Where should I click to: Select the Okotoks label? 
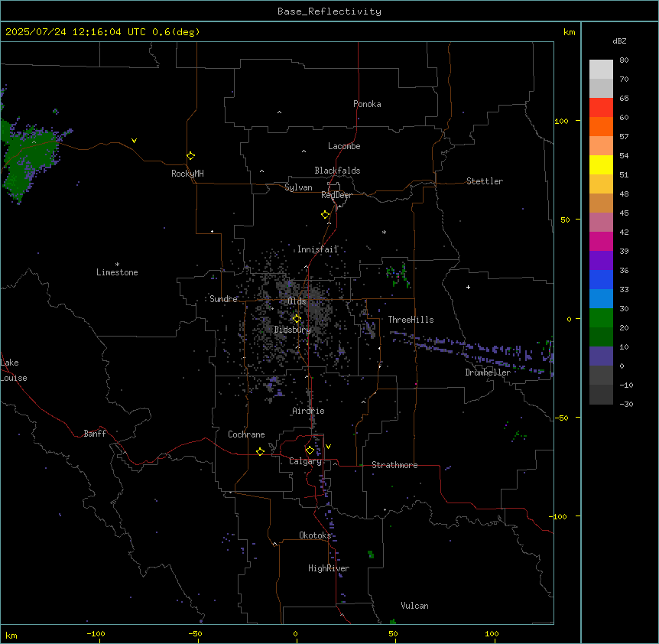(315, 535)
